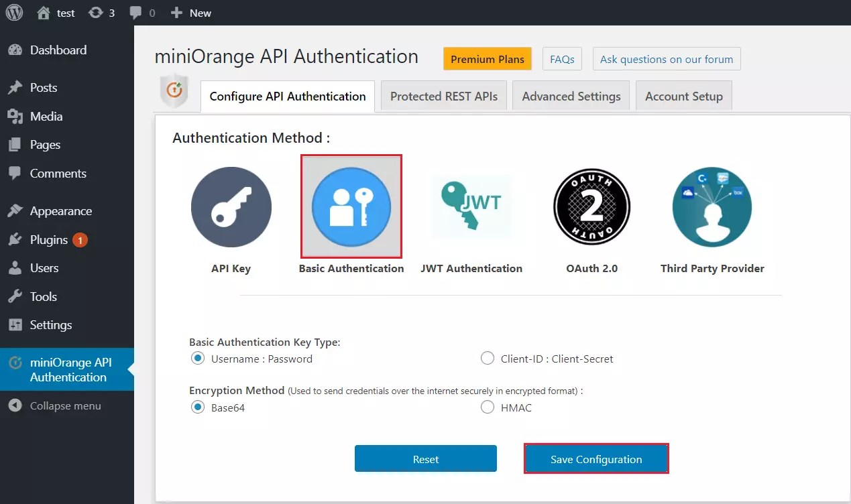The width and height of the screenshot is (851, 504).
Task: Click the OAuth 2.0 label
Action: (591, 268)
